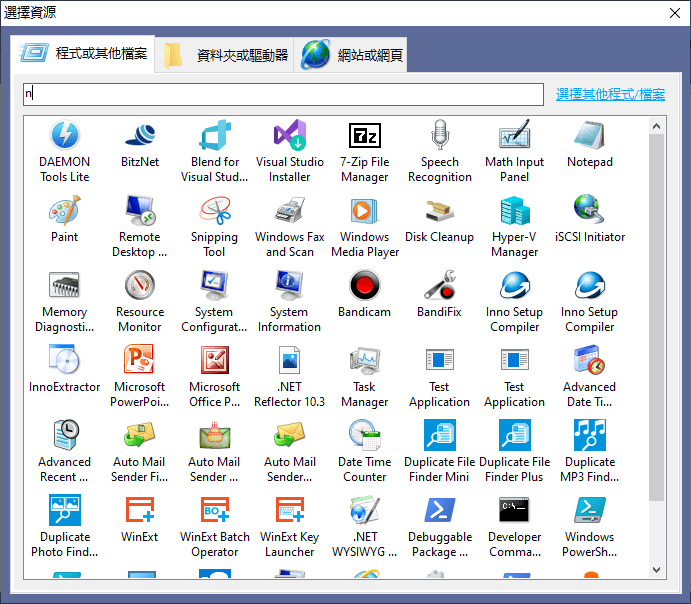Select the DAEMON Tools Lite icon
Image resolution: width=691 pixels, height=604 pixels.
pyautogui.click(x=65, y=135)
